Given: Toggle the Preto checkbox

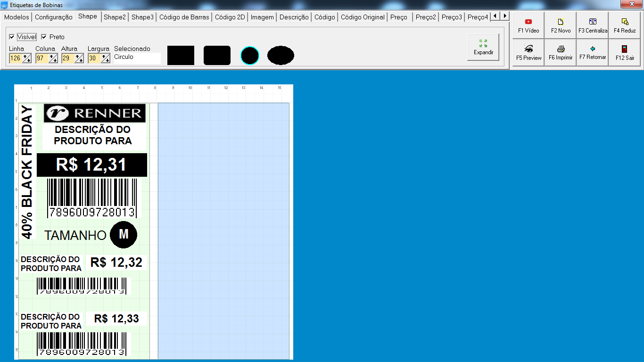Looking at the screenshot, I should point(53,37).
